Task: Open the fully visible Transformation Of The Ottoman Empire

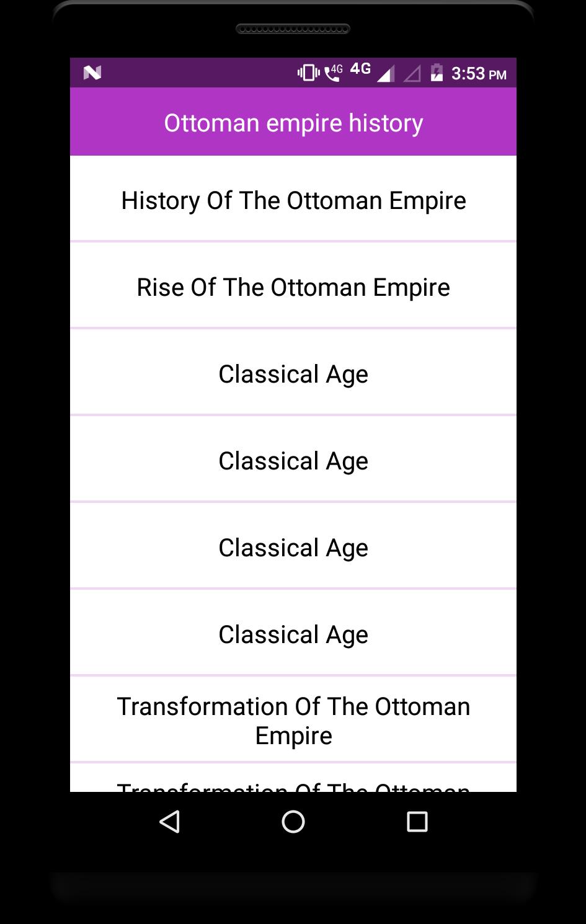Action: pos(293,721)
